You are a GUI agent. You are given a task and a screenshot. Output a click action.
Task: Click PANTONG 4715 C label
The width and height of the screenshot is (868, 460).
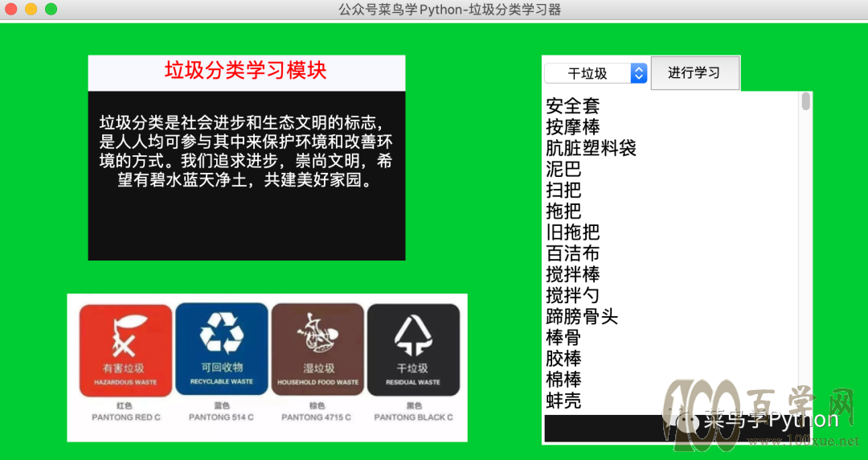316,417
